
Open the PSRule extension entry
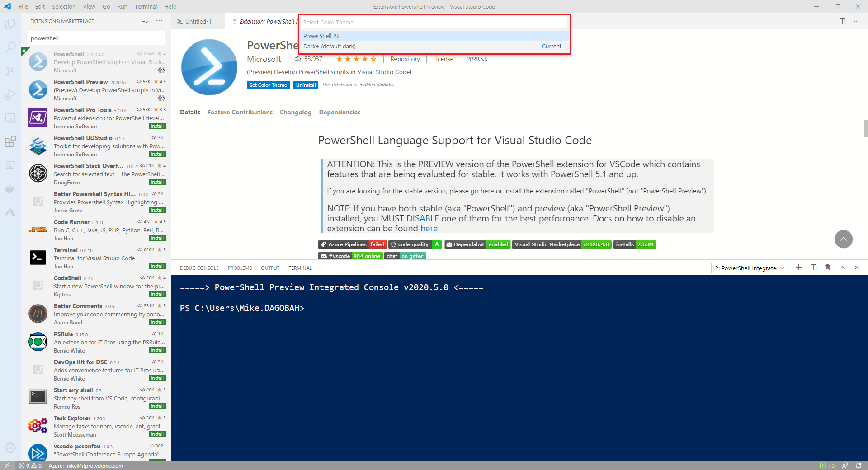(96, 342)
